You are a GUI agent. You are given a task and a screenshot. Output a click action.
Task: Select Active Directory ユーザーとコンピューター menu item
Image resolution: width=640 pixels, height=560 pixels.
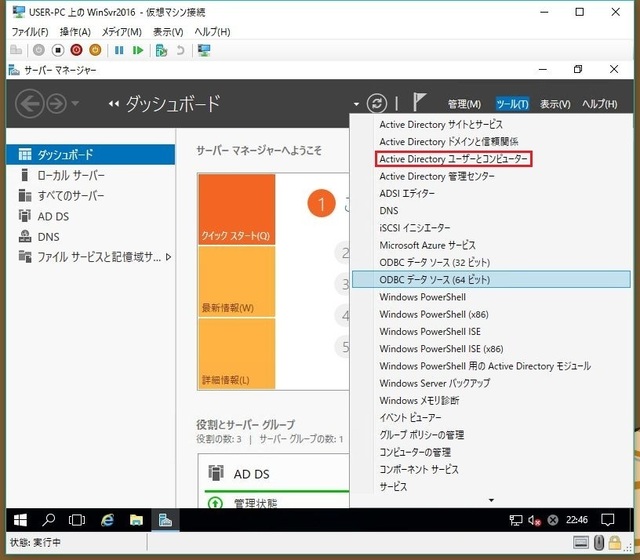(x=453, y=159)
